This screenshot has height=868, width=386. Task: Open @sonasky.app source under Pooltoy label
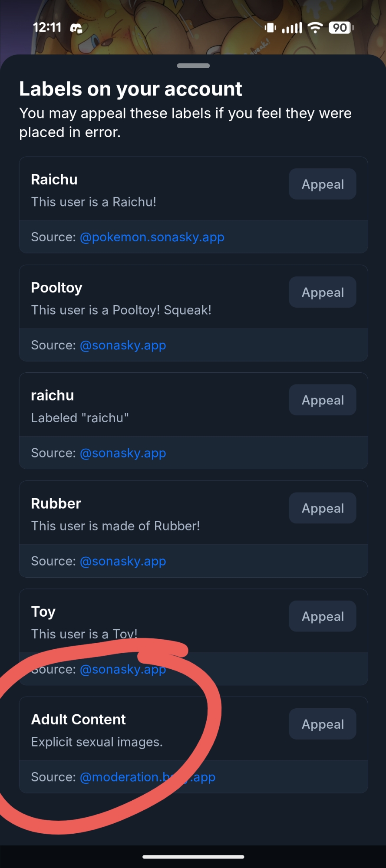pos(123,345)
